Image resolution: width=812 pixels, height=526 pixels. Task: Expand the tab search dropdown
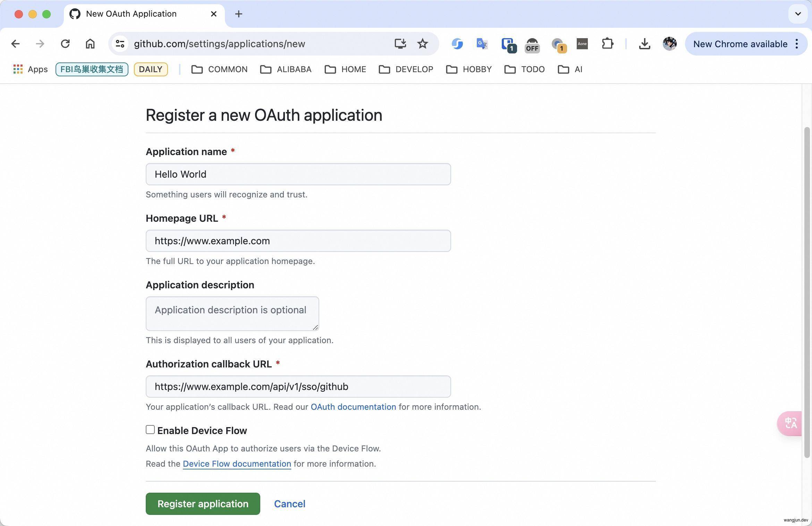[x=798, y=14]
